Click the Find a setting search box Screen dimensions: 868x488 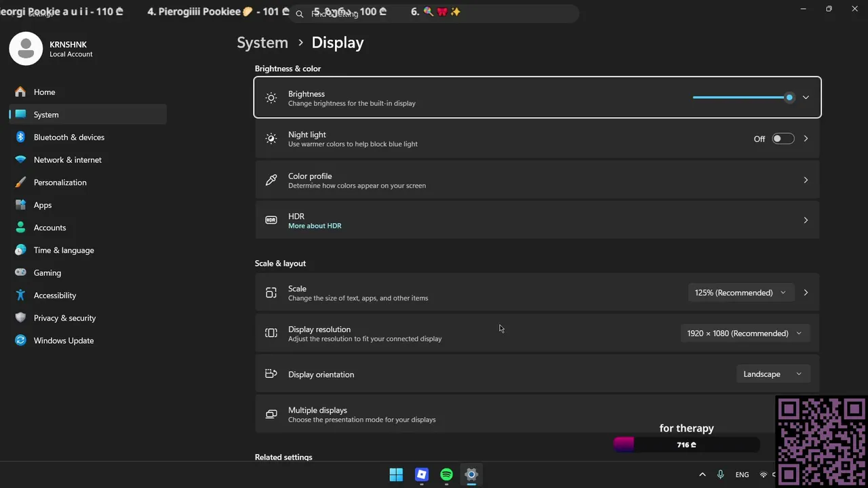(x=436, y=14)
